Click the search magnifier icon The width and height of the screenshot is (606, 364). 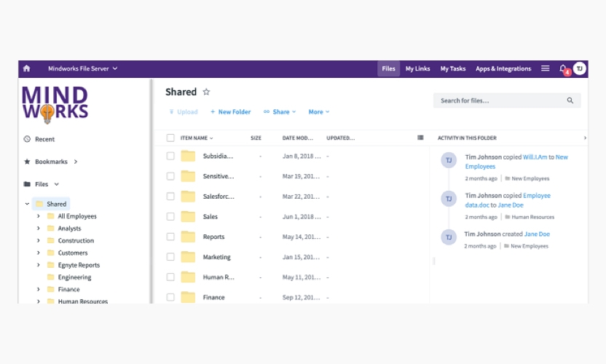point(570,100)
